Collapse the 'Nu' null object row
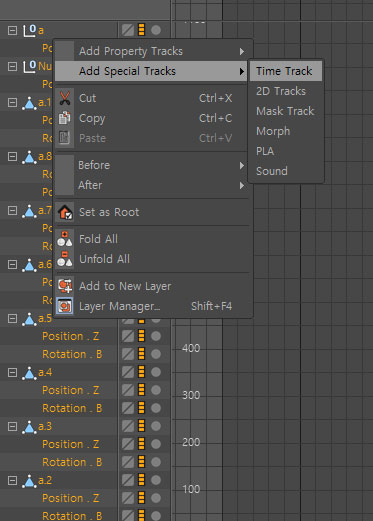Screen dimensions: 373x521 (12, 66)
